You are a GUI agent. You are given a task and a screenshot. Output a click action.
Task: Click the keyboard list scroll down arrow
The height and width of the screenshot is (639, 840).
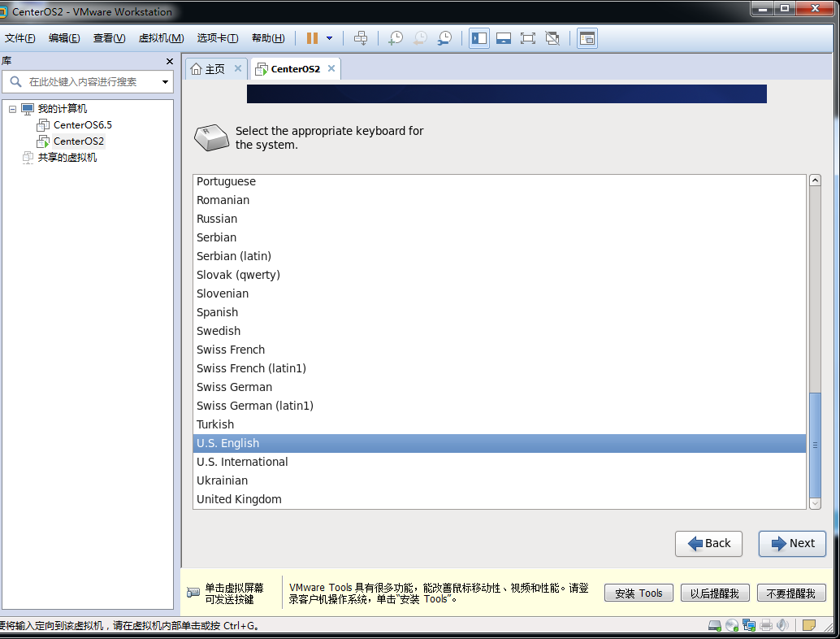pos(815,503)
